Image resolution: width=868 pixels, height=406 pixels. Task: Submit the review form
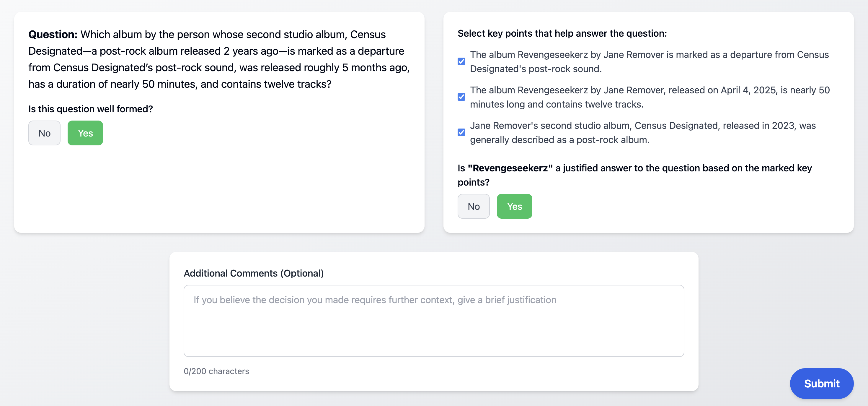click(x=821, y=384)
